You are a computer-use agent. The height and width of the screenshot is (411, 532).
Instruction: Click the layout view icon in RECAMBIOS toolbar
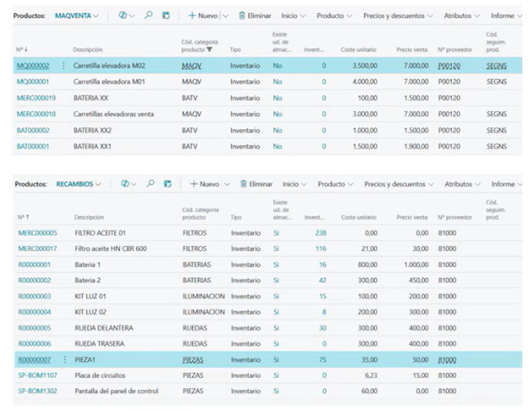[x=167, y=184]
